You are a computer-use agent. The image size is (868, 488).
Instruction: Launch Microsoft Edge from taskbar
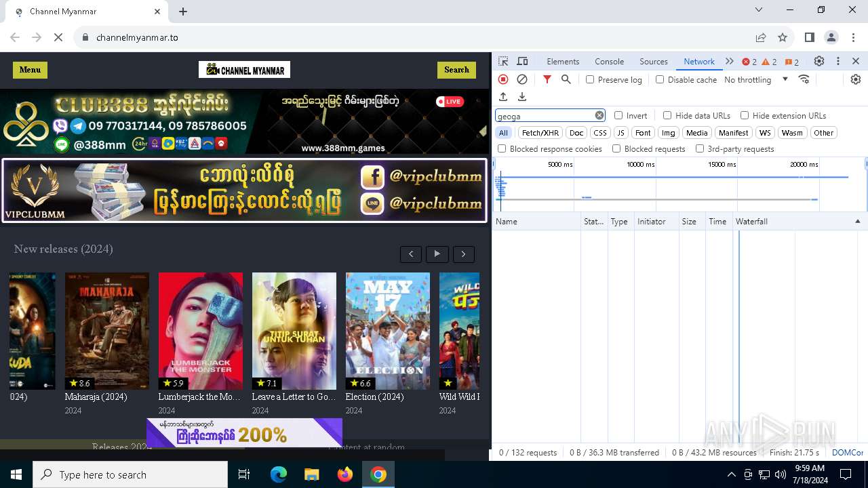click(x=279, y=474)
